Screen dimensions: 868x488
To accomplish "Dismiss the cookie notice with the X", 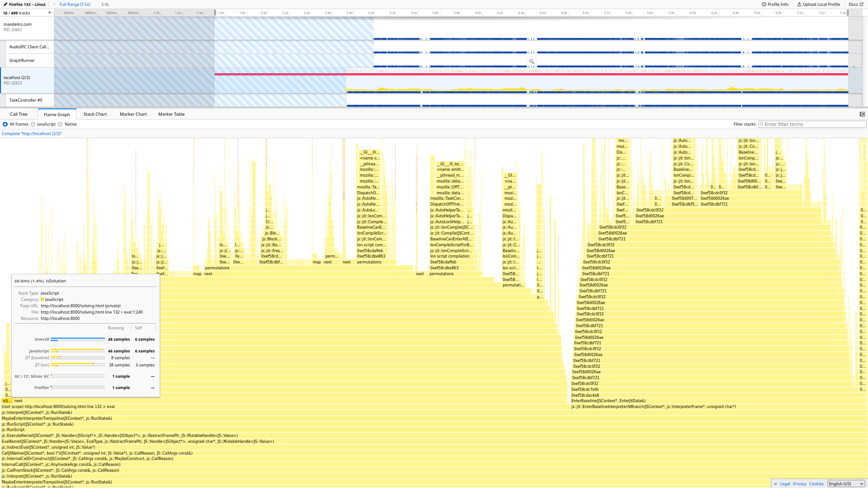I will [775, 483].
